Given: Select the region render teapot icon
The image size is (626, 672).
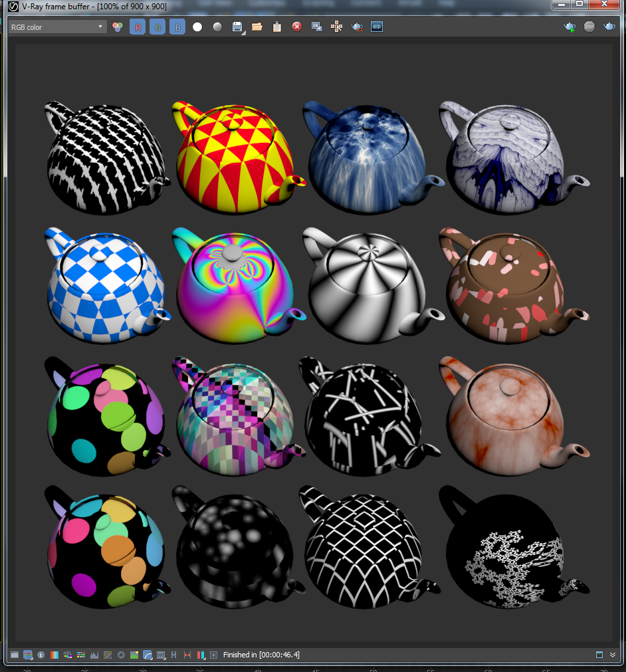Looking at the screenshot, I should [x=357, y=27].
